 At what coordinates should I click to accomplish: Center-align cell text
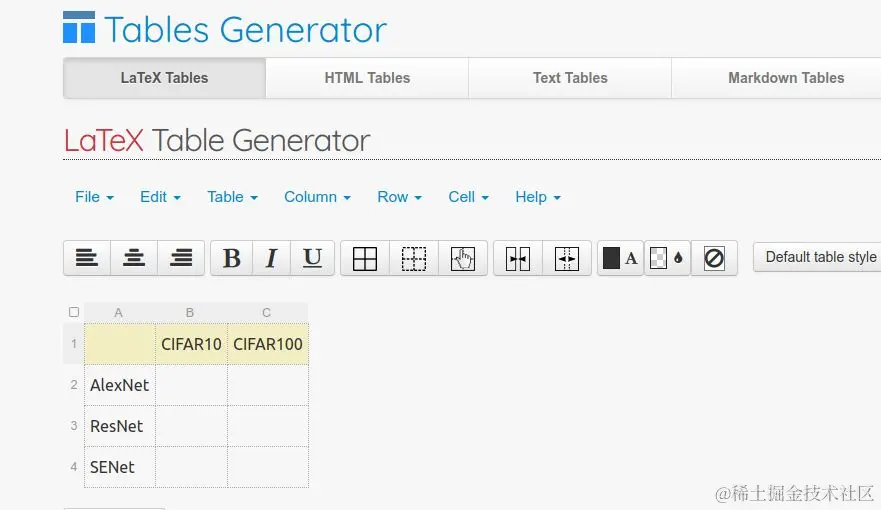tap(134, 258)
